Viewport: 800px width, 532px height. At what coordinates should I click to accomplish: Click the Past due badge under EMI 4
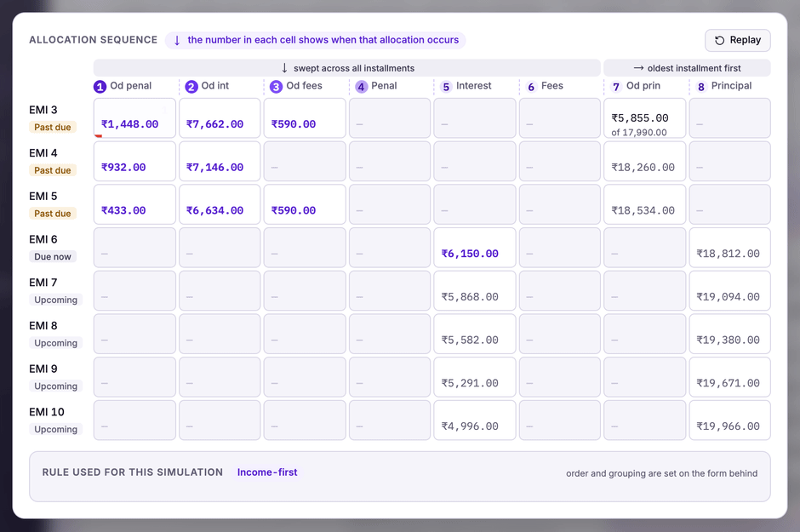[53, 170]
